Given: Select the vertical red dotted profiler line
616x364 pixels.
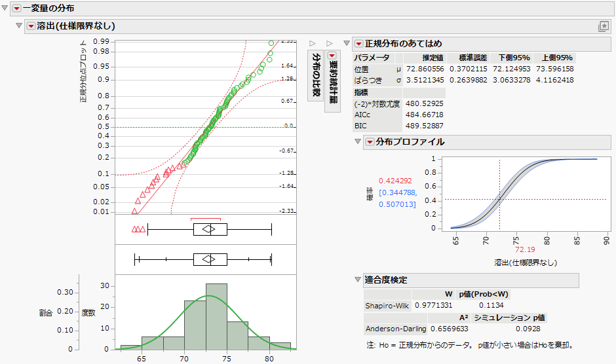Looking at the screenshot, I should [500, 194].
